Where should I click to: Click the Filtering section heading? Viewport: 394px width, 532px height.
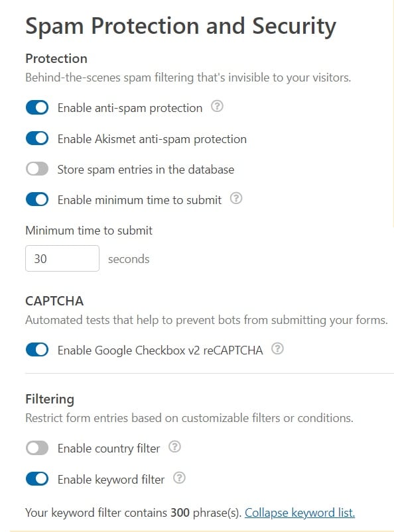pos(50,399)
